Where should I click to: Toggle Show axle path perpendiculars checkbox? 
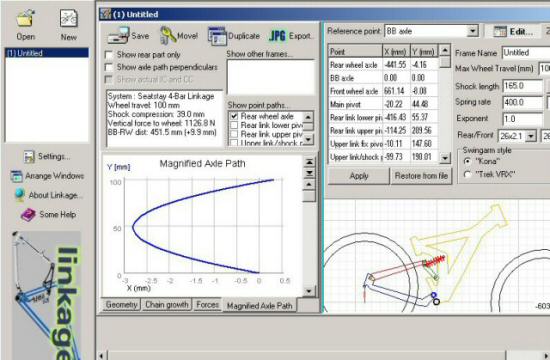point(109,67)
